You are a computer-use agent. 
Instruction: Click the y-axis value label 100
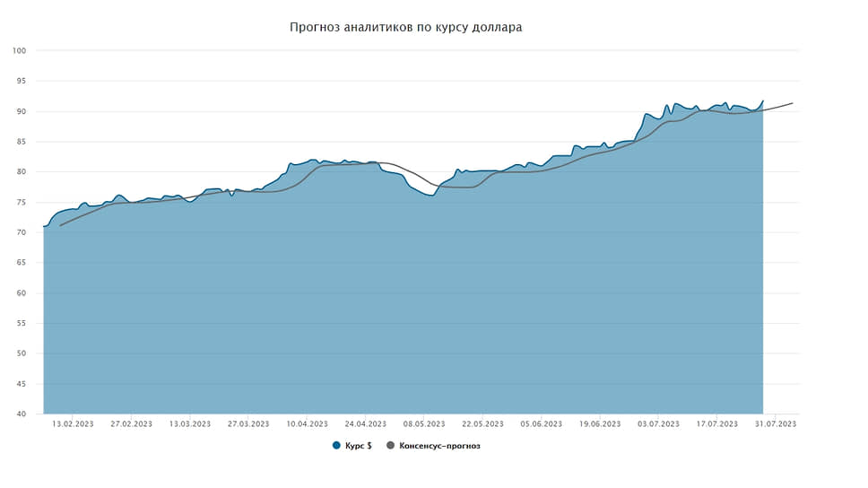(x=20, y=50)
